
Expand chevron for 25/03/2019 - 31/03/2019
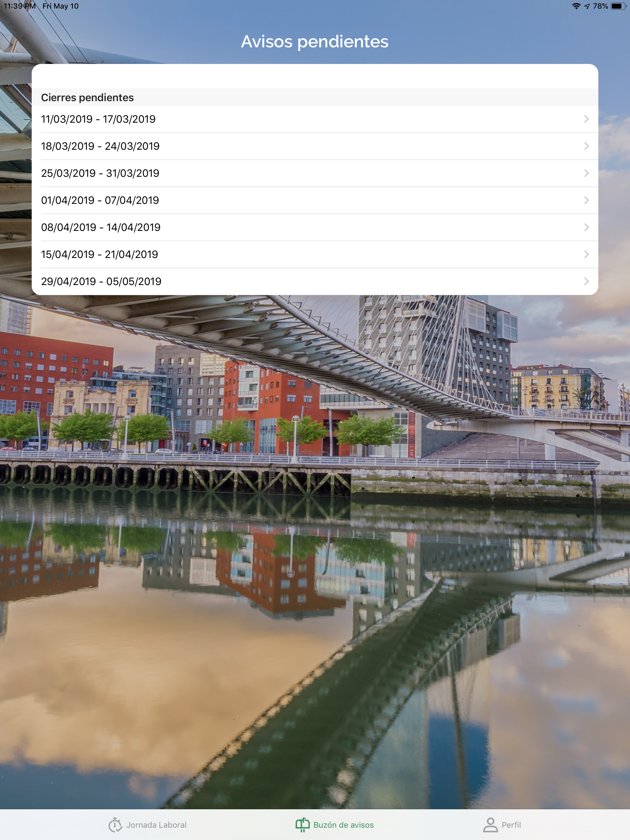pos(586,173)
